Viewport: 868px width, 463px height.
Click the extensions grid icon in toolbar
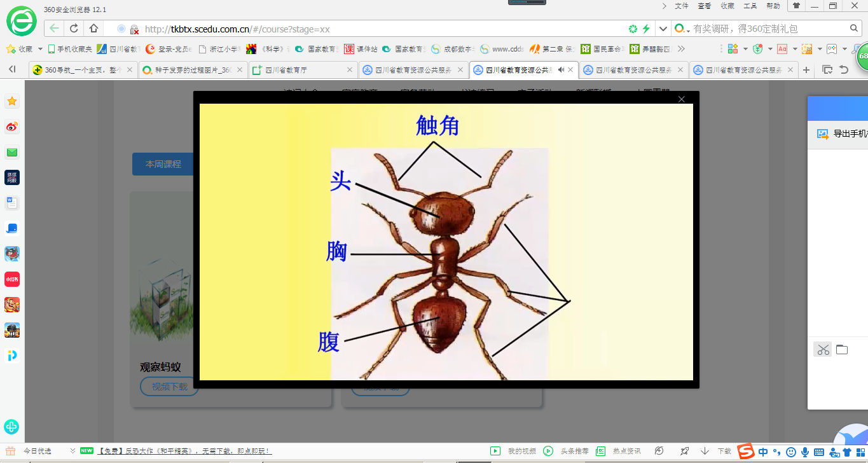click(733, 48)
